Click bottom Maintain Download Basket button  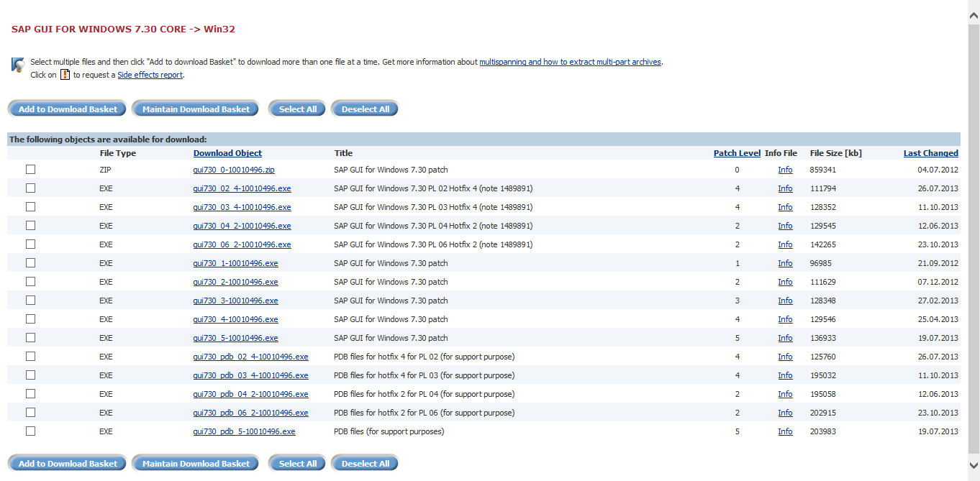[x=196, y=464]
